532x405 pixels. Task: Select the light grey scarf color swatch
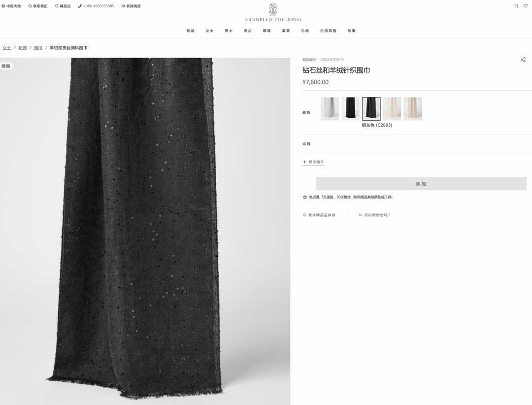pos(330,108)
